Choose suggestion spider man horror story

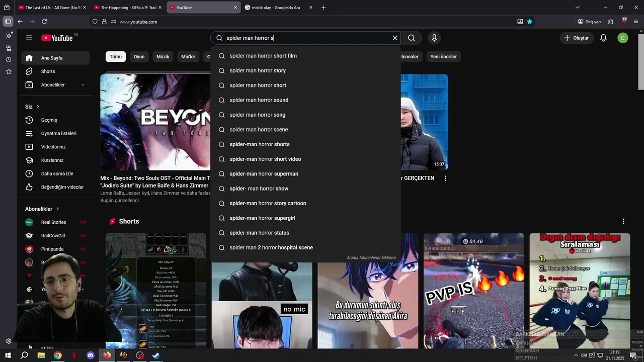305,70
